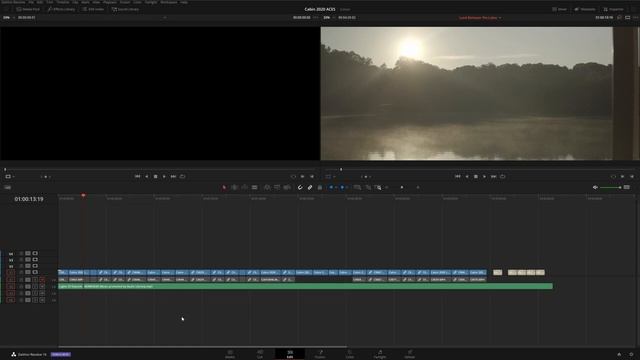
Task: Toggle loop playback in source viewer
Action: click(182, 177)
